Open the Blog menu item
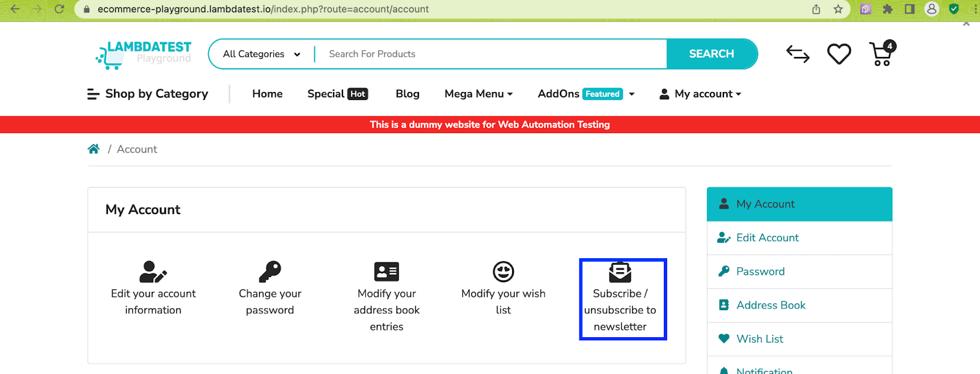The image size is (980, 374). coord(407,94)
